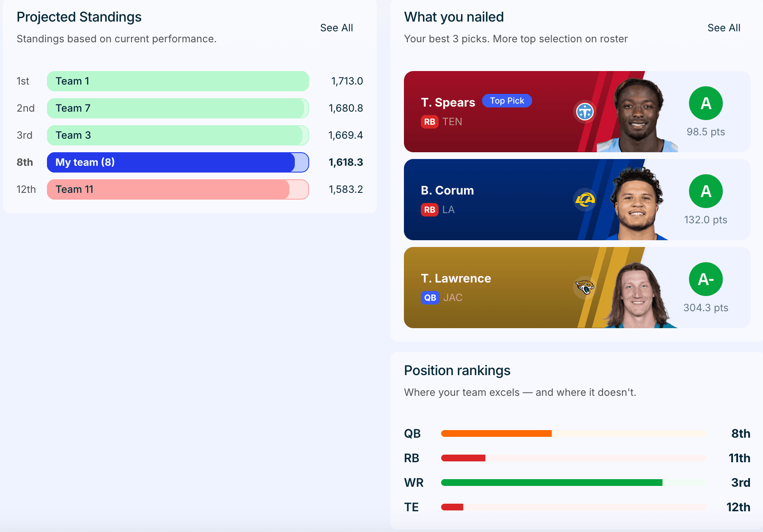Click the QB position tag under T. Lawrence
Viewport: 763px width, 532px height.
(x=430, y=298)
